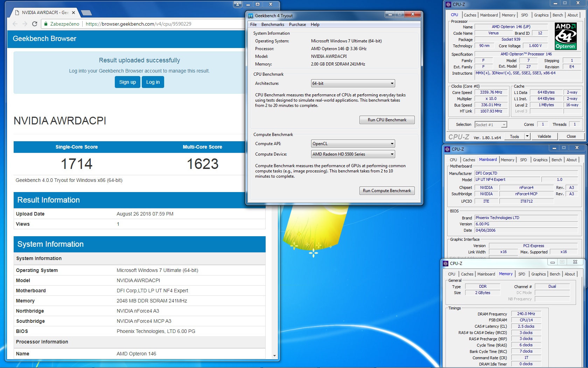The width and height of the screenshot is (588, 368).
Task: Click Run Compute Benchmark button
Action: click(387, 191)
